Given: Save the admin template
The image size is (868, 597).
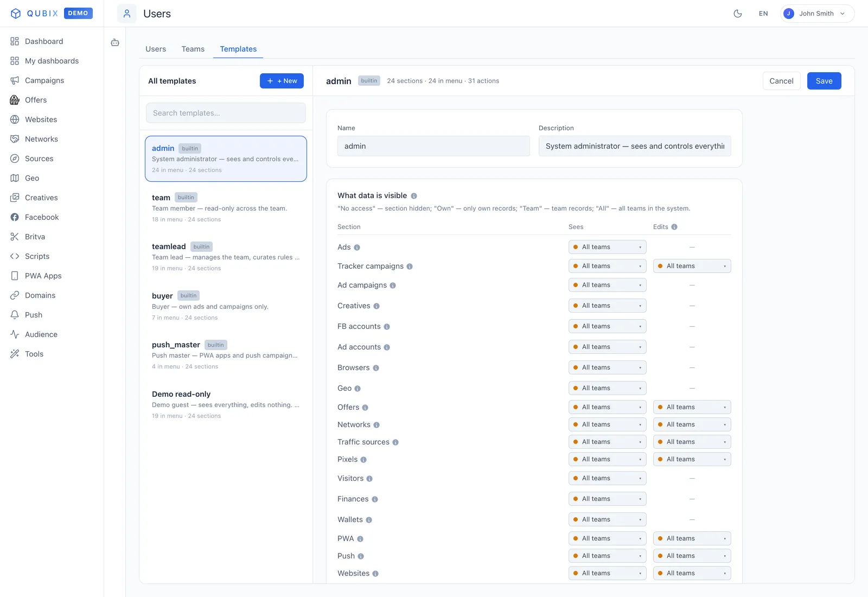Looking at the screenshot, I should 824,81.
